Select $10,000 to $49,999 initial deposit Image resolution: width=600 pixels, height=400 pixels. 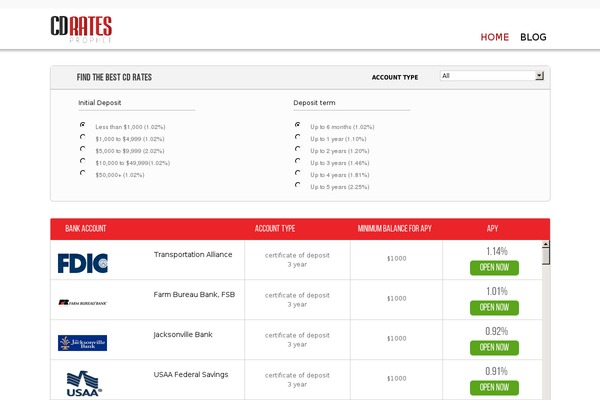point(83,161)
